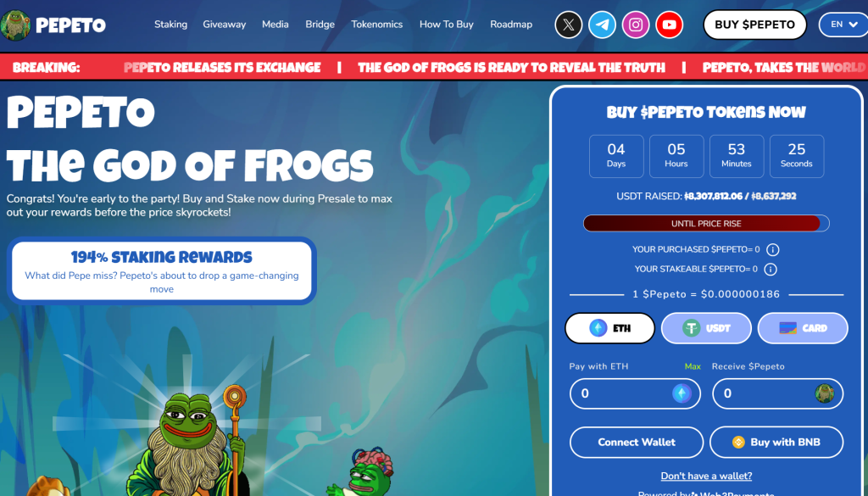
Task: Click info icon beside stakeable $PEPETO
Action: tap(771, 269)
